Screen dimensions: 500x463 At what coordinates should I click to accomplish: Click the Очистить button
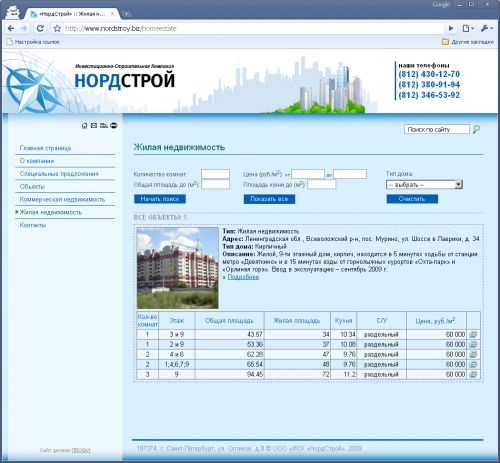click(x=412, y=199)
